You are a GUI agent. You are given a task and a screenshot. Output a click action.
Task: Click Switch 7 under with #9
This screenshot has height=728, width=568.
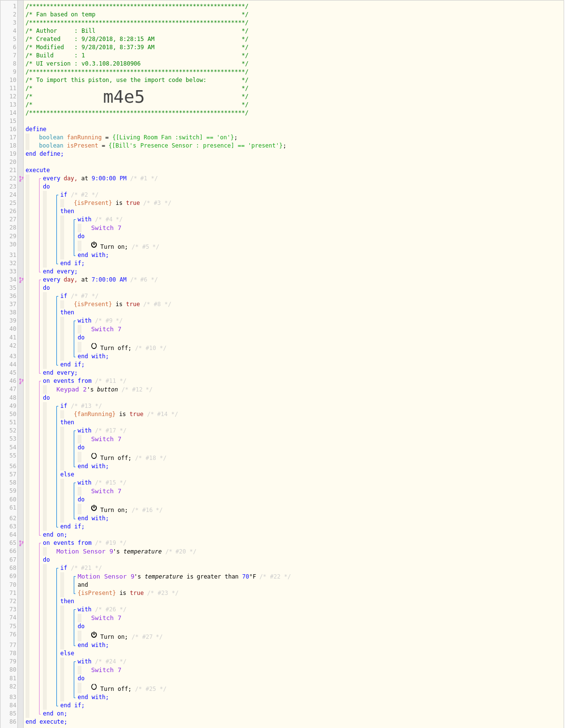106,329
